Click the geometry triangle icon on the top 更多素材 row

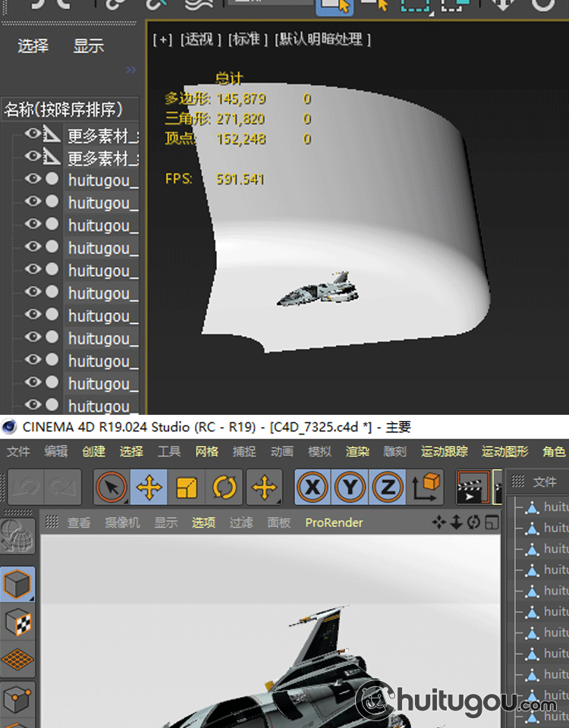(x=52, y=135)
